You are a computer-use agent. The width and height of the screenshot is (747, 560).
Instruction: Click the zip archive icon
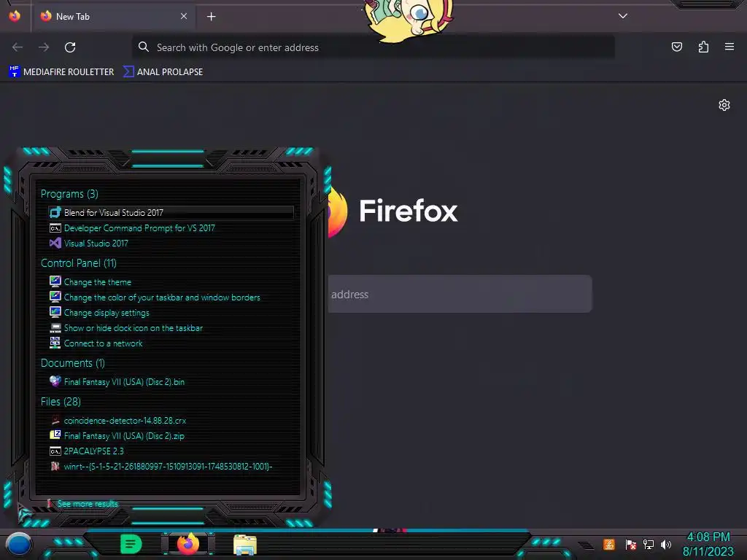55,435
